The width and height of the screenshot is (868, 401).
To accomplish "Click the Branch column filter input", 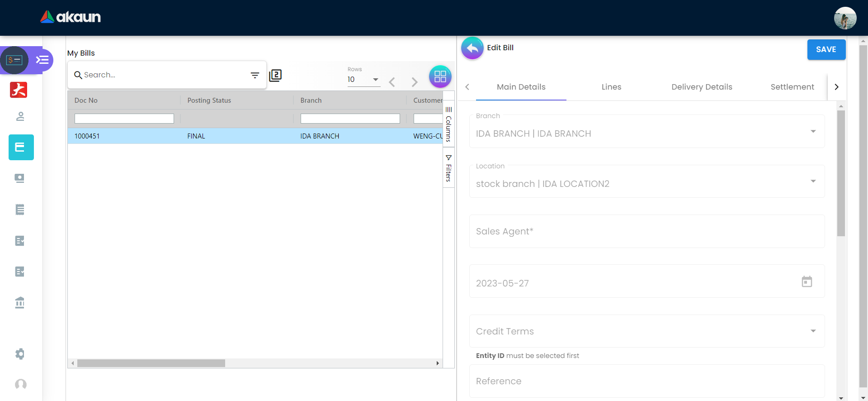I will (x=350, y=119).
